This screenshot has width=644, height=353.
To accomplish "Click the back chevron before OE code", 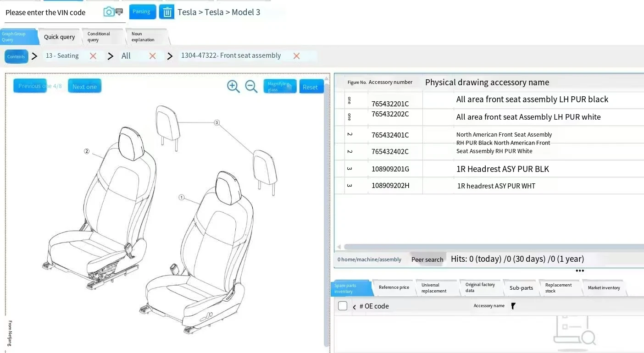I will [x=354, y=307].
